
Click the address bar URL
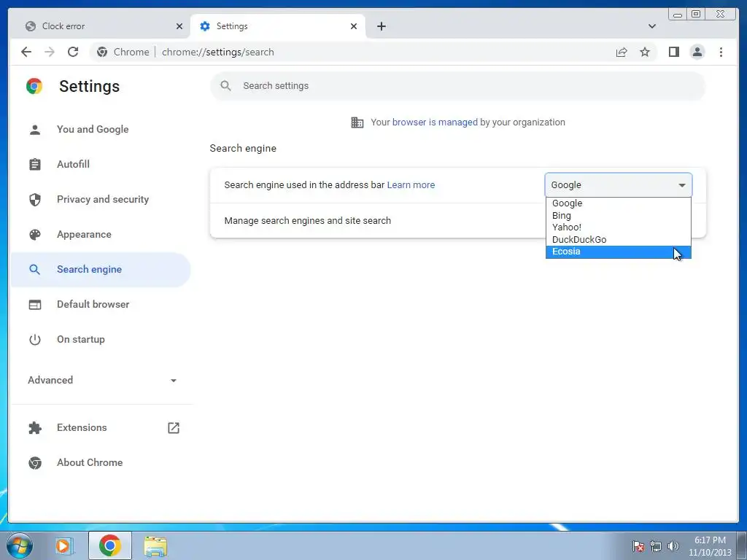tap(217, 52)
